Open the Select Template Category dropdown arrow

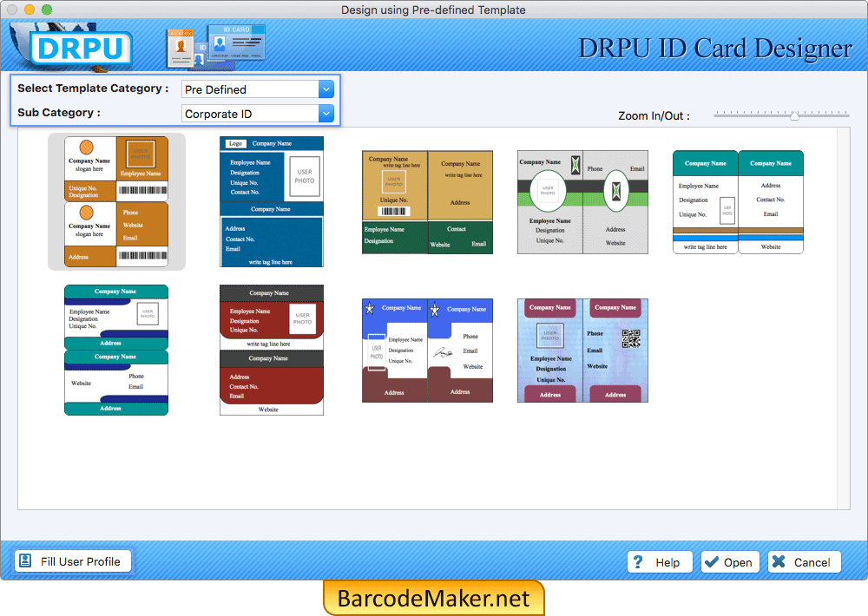(x=326, y=89)
